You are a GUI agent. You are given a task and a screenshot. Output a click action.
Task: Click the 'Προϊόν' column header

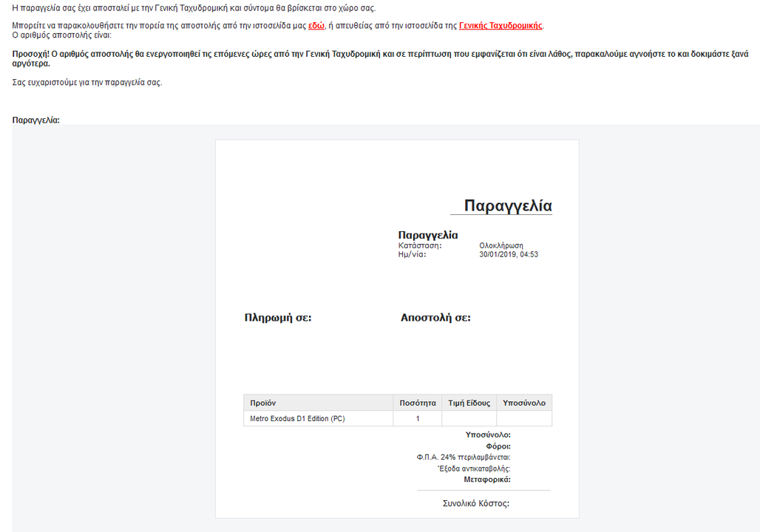318,403
